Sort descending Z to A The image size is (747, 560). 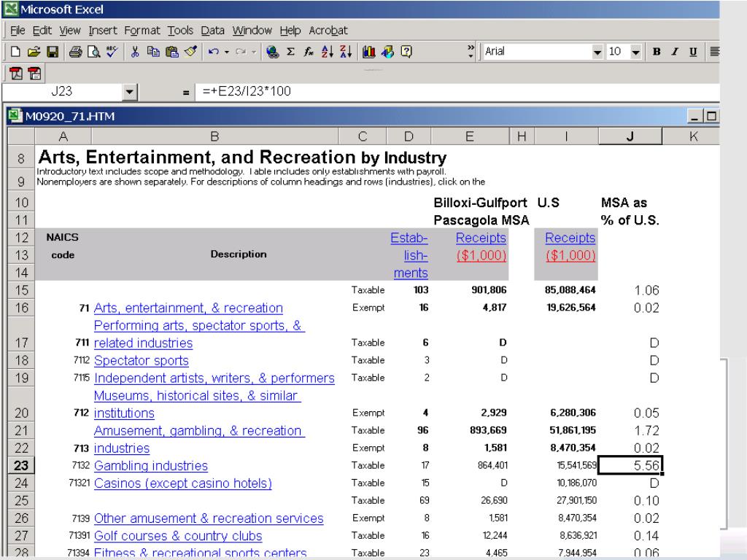pyautogui.click(x=346, y=52)
